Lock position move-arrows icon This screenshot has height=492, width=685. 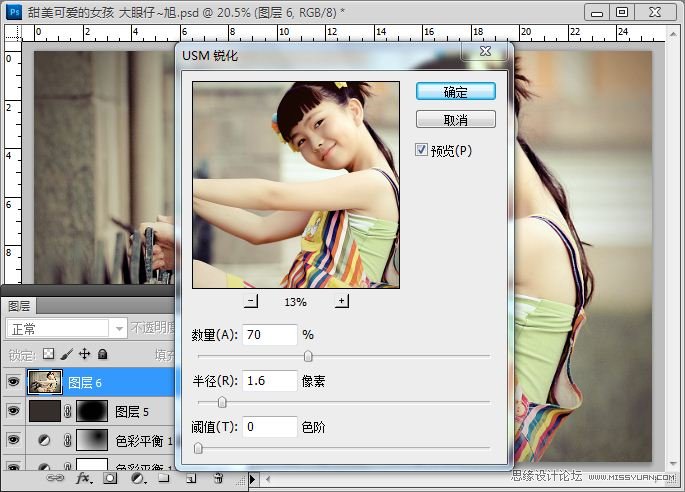pos(84,353)
